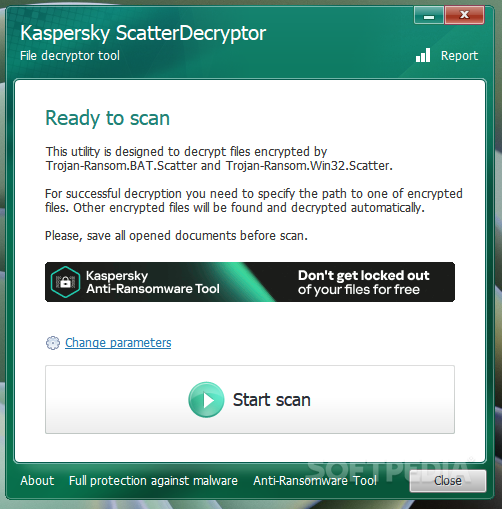
Task: Click the green play icon
Action: (206, 400)
